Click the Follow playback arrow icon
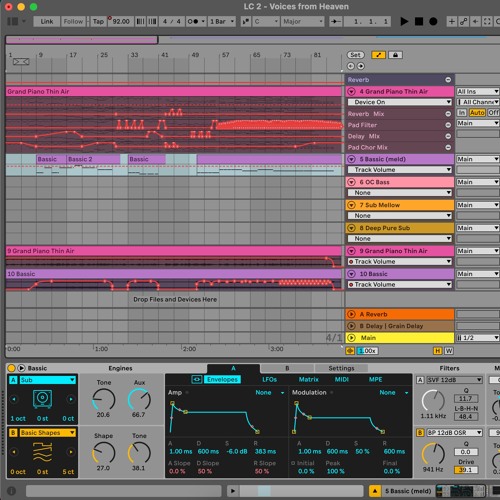This screenshot has width=500, height=500. (x=335, y=22)
